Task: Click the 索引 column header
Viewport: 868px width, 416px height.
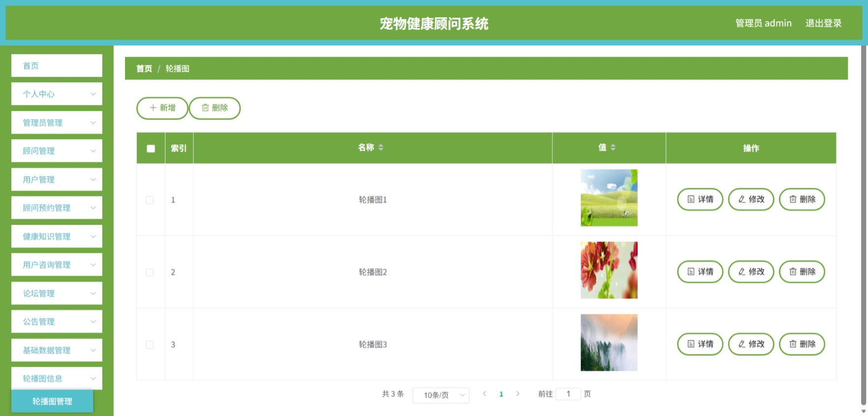Action: (x=179, y=148)
